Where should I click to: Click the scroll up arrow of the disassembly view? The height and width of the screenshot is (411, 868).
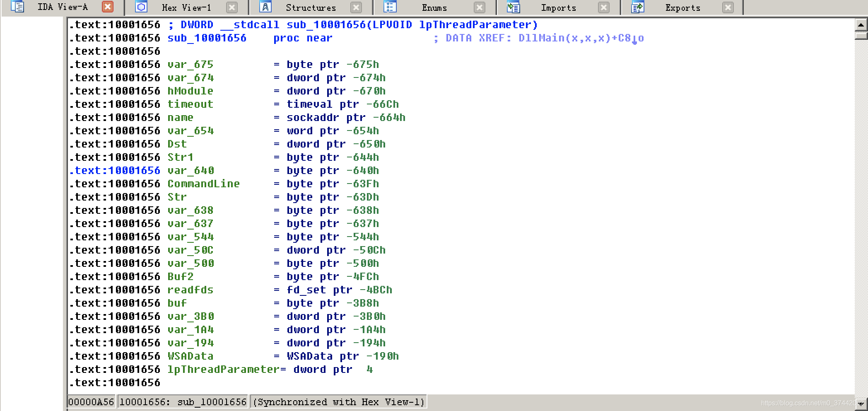[861, 25]
